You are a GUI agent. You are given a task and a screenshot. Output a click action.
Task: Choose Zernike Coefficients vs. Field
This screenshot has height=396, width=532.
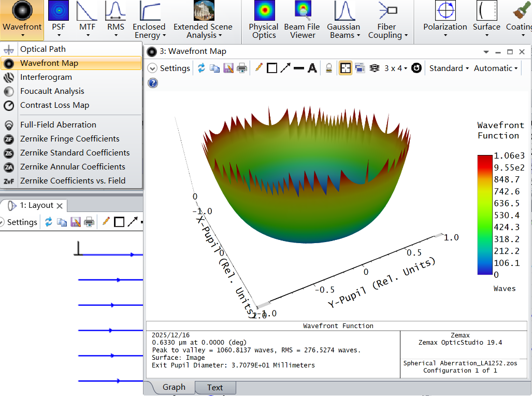[71, 181]
